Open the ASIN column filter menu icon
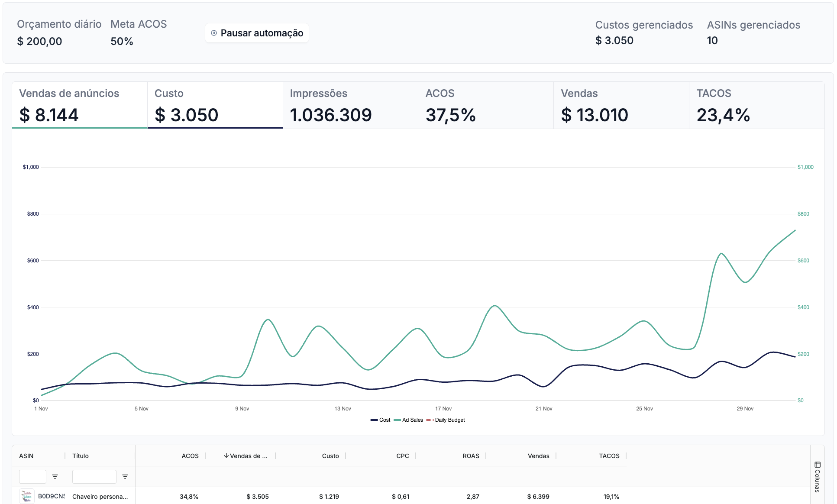This screenshot has height=504, width=837. click(x=55, y=477)
